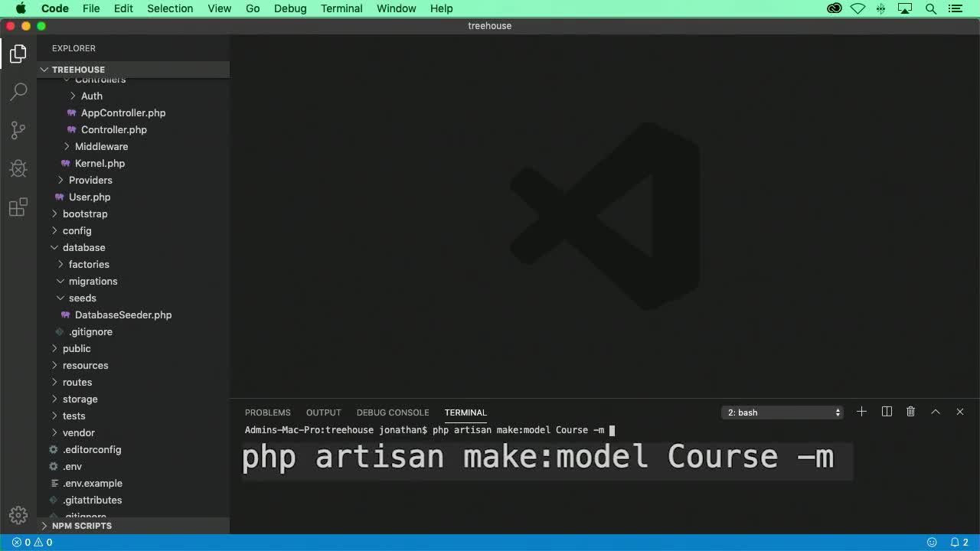Kill the terminal with the trash icon
This screenshot has height=551, width=980.
click(x=910, y=412)
